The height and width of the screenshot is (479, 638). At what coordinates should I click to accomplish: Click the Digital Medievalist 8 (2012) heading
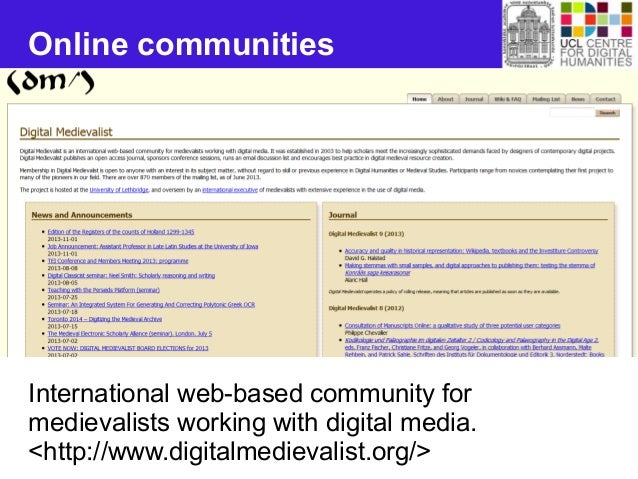pos(366,308)
